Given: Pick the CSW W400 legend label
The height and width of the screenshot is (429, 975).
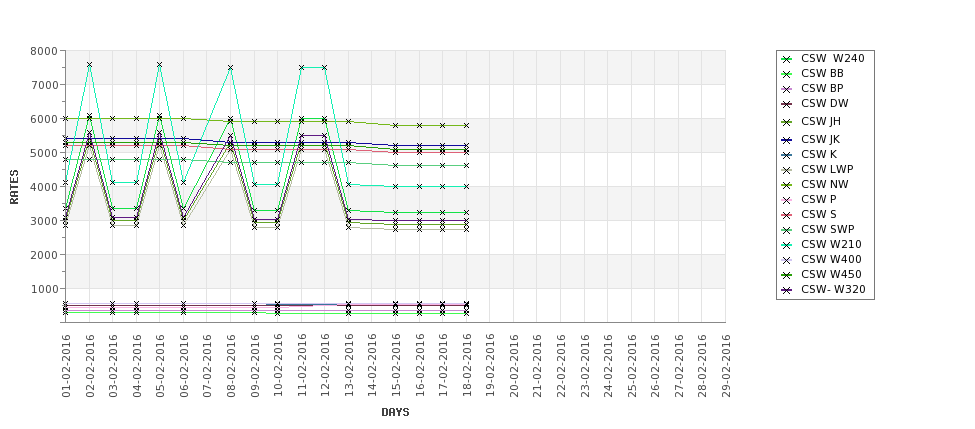Looking at the screenshot, I should tap(831, 259).
